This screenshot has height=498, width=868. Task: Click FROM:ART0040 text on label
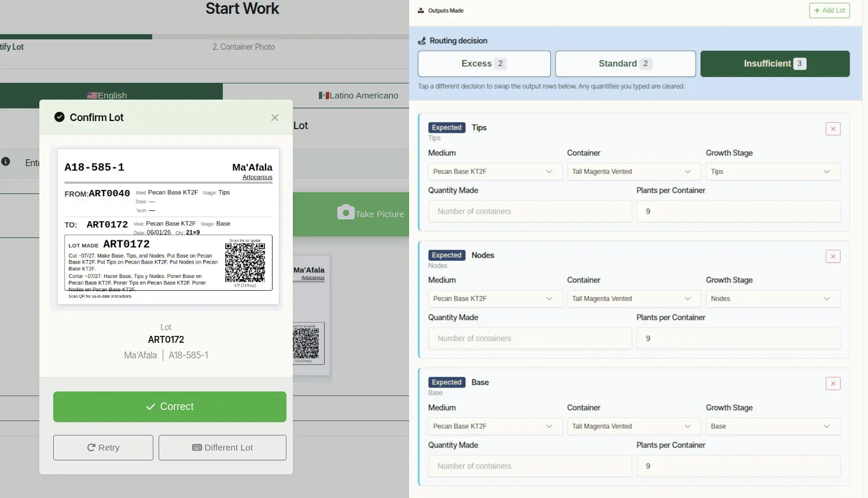click(97, 193)
